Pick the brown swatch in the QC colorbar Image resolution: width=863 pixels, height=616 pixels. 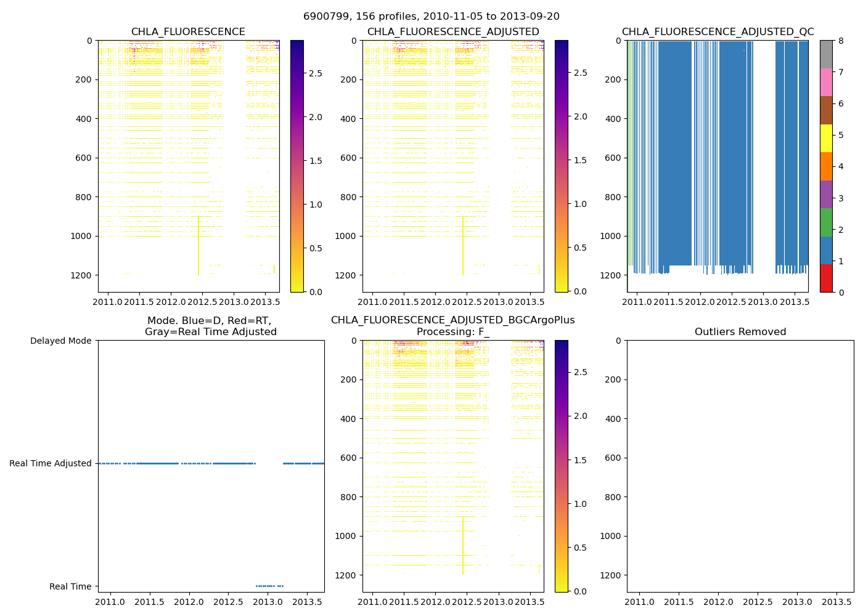point(826,110)
